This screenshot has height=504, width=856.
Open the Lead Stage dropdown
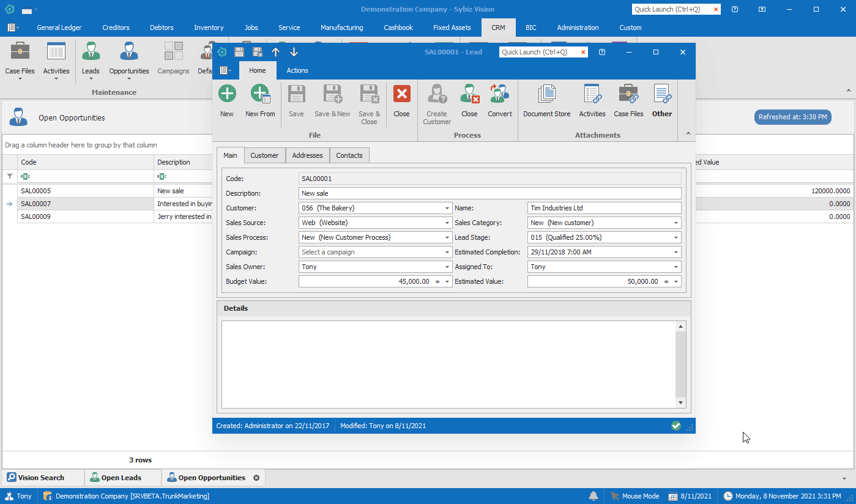(x=675, y=238)
